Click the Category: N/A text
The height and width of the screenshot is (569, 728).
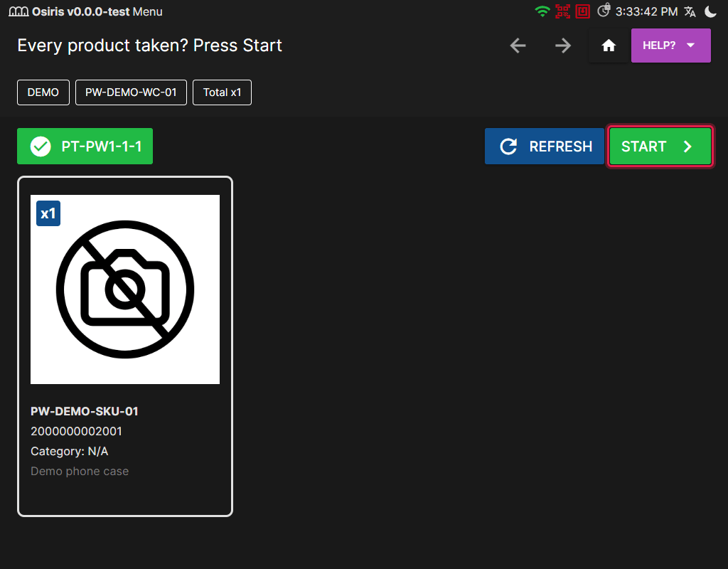click(69, 452)
